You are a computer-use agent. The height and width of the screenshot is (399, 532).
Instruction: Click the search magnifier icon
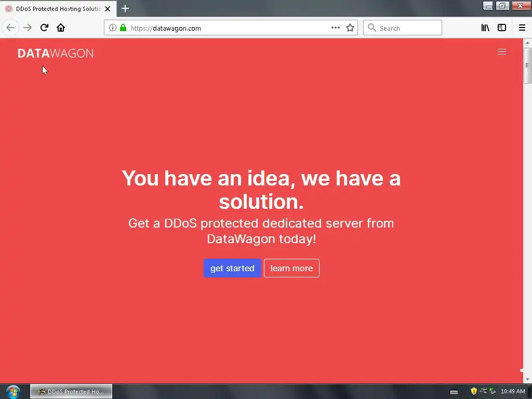[372, 28]
